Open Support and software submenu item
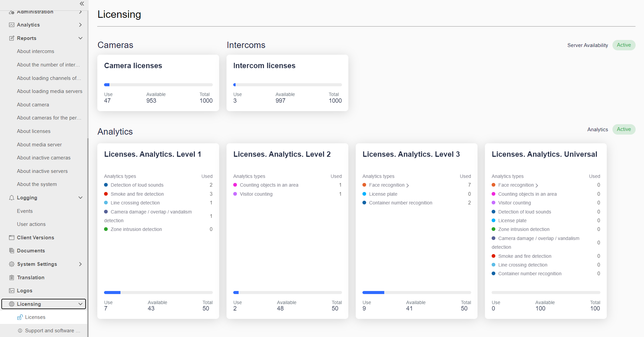The height and width of the screenshot is (337, 644). pyautogui.click(x=50, y=331)
